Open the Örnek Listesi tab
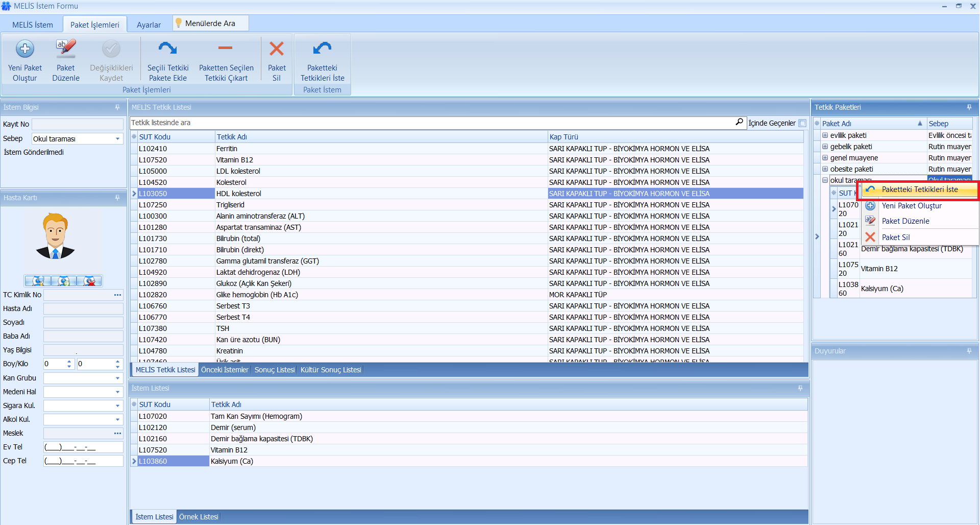980x525 pixels. pyautogui.click(x=199, y=517)
